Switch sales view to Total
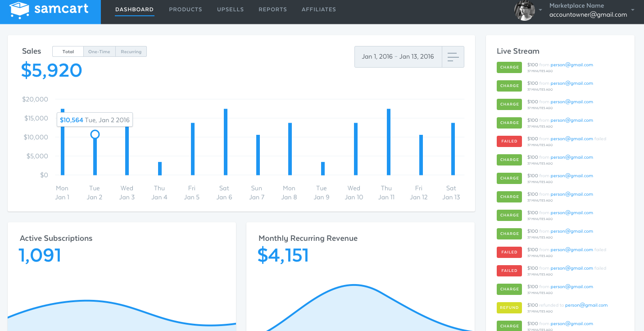 tap(68, 51)
